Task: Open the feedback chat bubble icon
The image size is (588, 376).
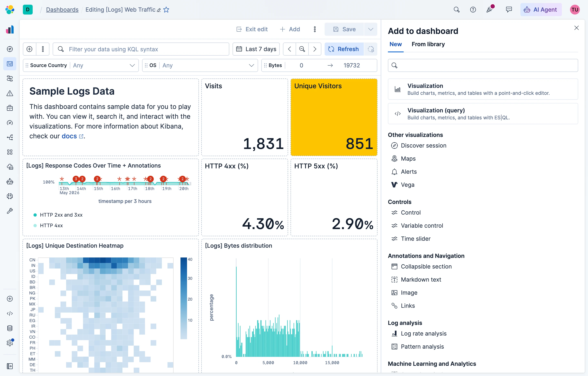Action: pyautogui.click(x=509, y=10)
